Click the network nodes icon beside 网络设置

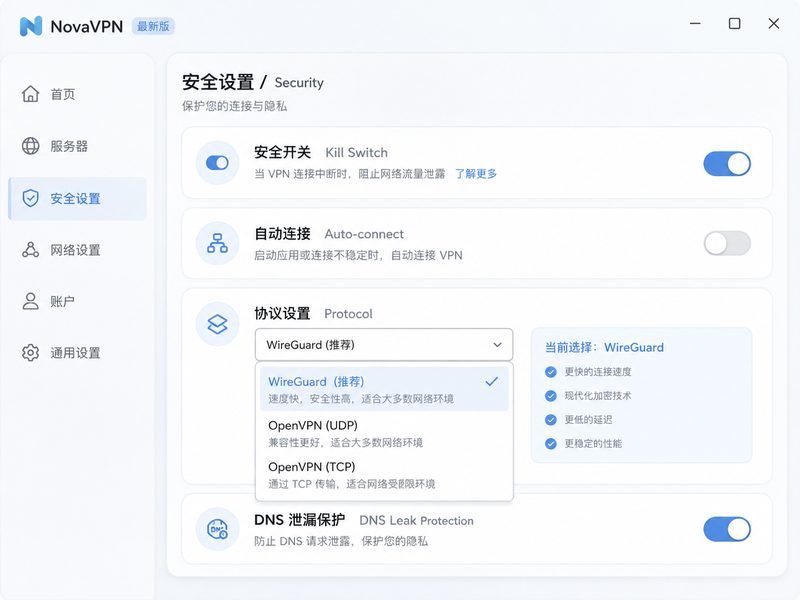pyautogui.click(x=31, y=249)
